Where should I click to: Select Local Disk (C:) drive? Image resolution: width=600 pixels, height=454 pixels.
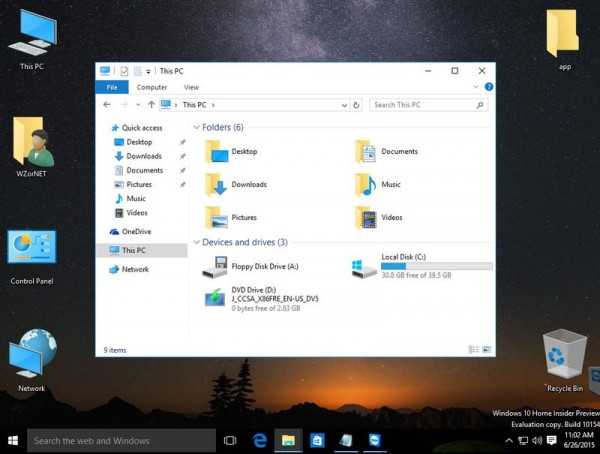coord(422,266)
